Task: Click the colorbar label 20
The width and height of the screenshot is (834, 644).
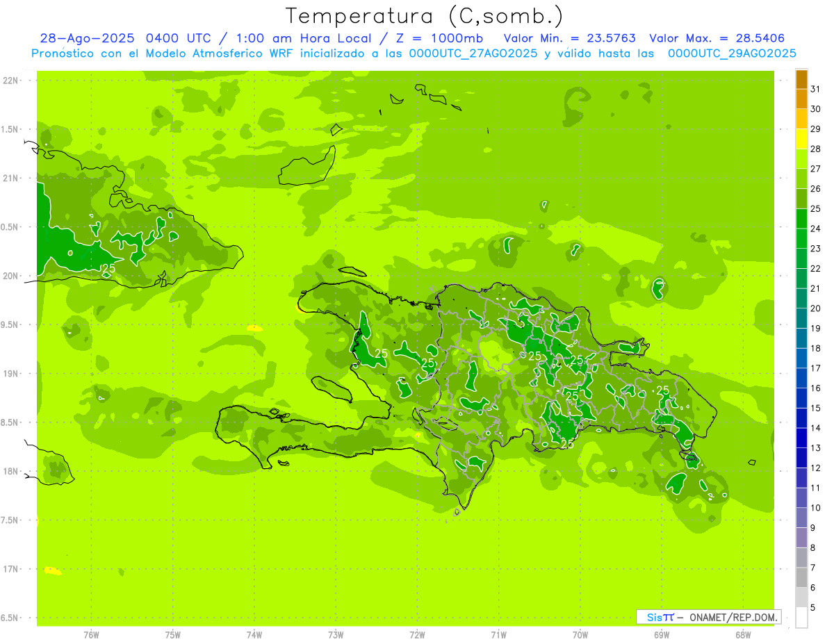Action: click(x=816, y=308)
